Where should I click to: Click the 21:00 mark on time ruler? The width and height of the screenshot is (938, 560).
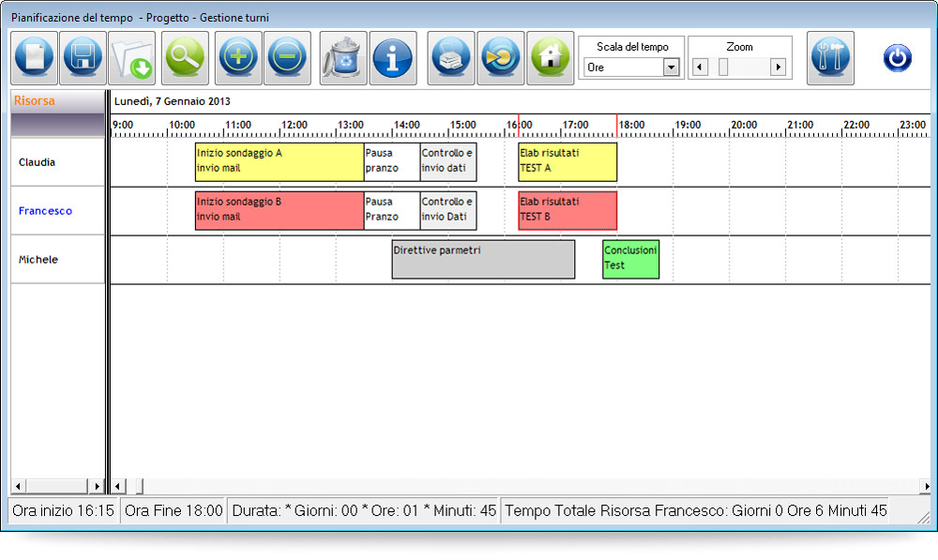point(800,125)
